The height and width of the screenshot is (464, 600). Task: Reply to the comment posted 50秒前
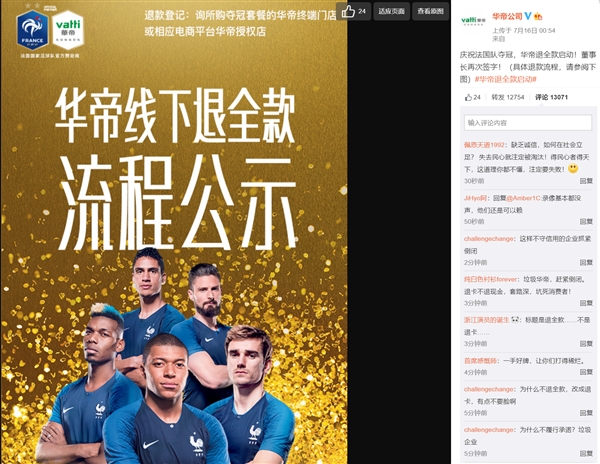pyautogui.click(x=586, y=221)
